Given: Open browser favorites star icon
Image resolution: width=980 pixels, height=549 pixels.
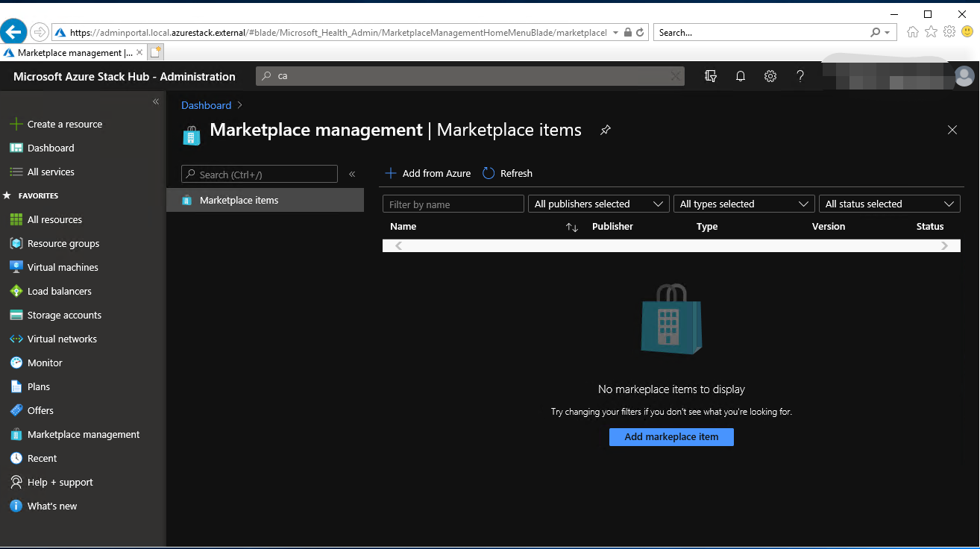Looking at the screenshot, I should point(931,32).
